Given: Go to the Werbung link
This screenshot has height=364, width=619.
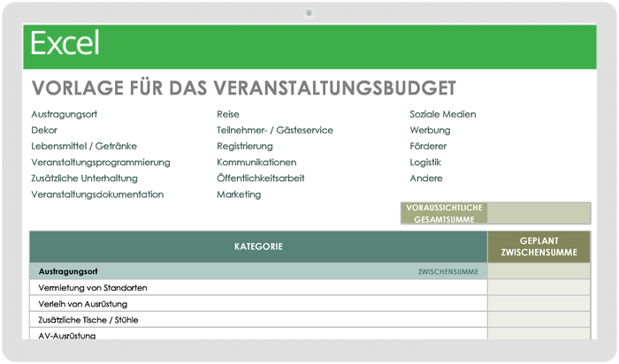Looking at the screenshot, I should 430,130.
